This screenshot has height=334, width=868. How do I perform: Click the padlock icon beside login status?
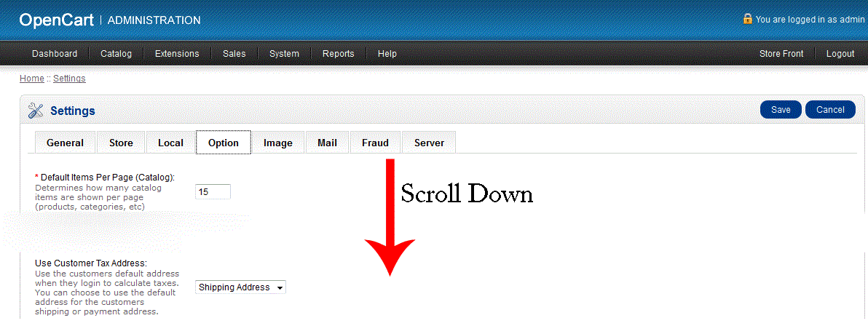[747, 19]
